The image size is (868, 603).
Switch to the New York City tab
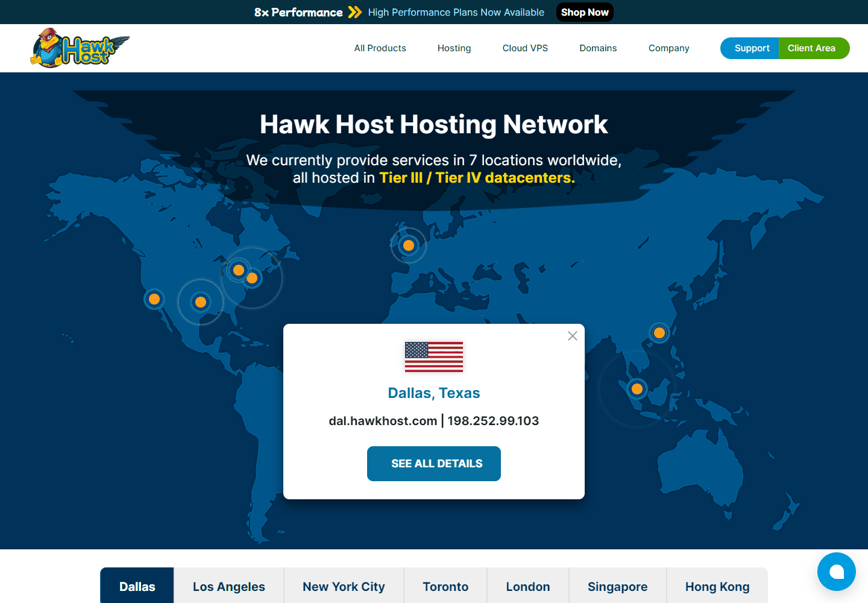(x=344, y=586)
